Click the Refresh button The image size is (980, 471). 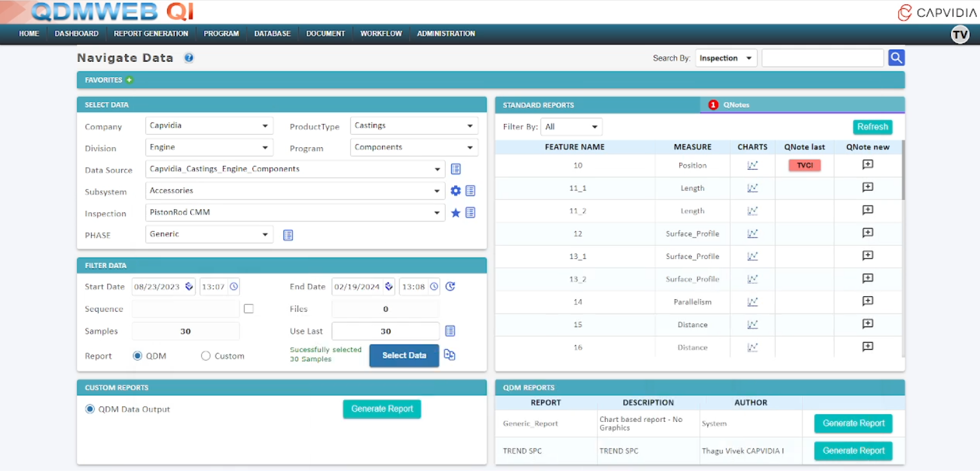pos(872,126)
